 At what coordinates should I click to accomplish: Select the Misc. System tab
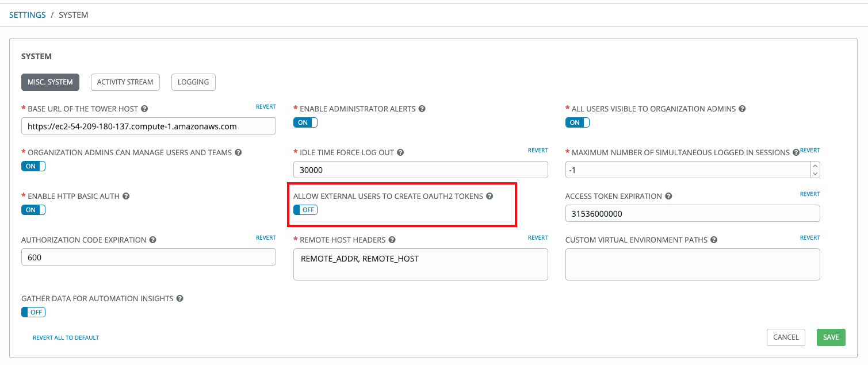[x=50, y=82]
